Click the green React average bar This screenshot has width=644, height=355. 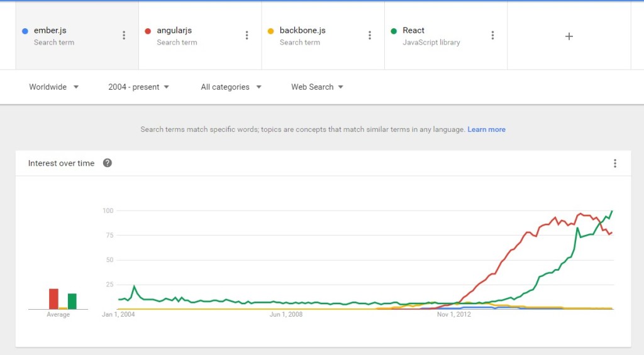click(72, 301)
